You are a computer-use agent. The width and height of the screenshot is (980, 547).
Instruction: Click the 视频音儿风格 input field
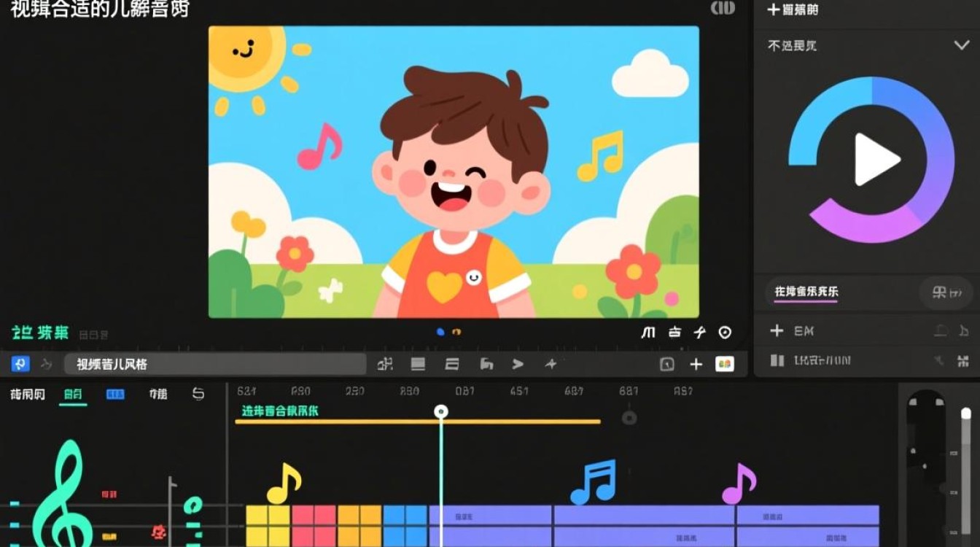coord(215,364)
